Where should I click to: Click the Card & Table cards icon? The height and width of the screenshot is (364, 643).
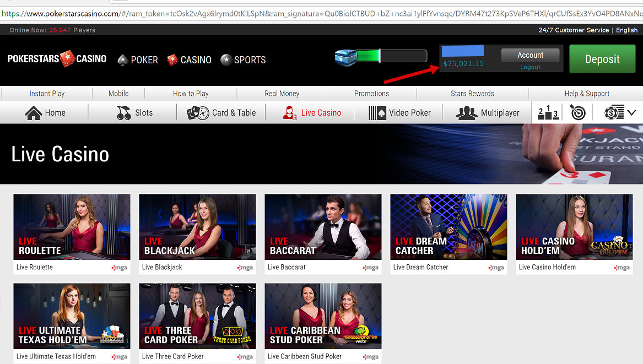click(198, 113)
